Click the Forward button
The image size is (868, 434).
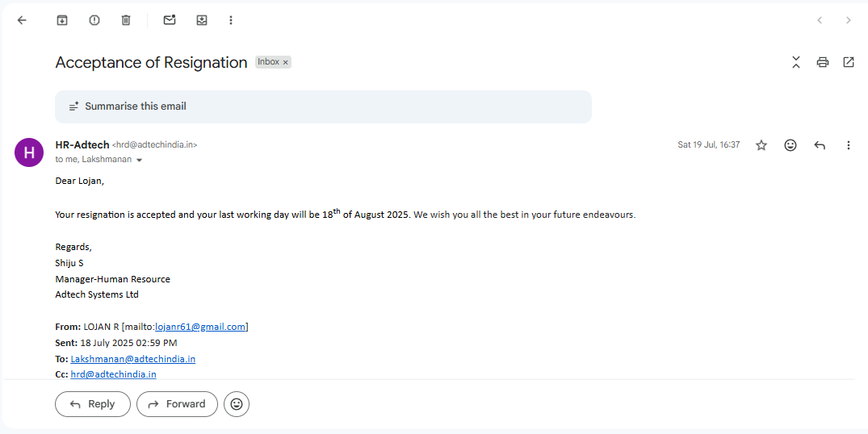click(177, 404)
